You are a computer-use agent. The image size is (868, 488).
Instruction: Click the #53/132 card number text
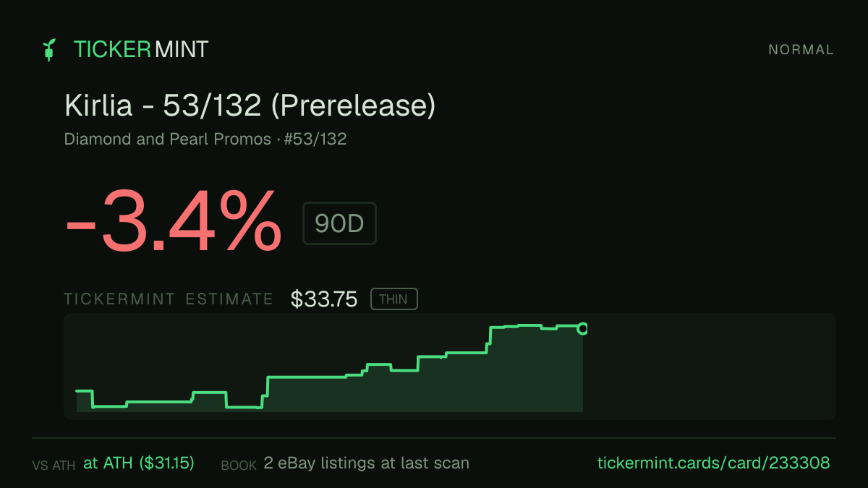click(x=315, y=139)
